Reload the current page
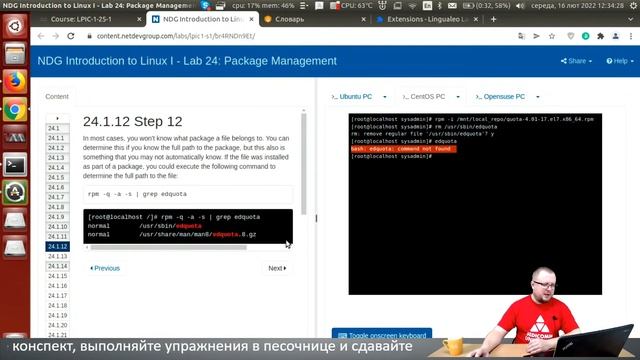 point(71,36)
